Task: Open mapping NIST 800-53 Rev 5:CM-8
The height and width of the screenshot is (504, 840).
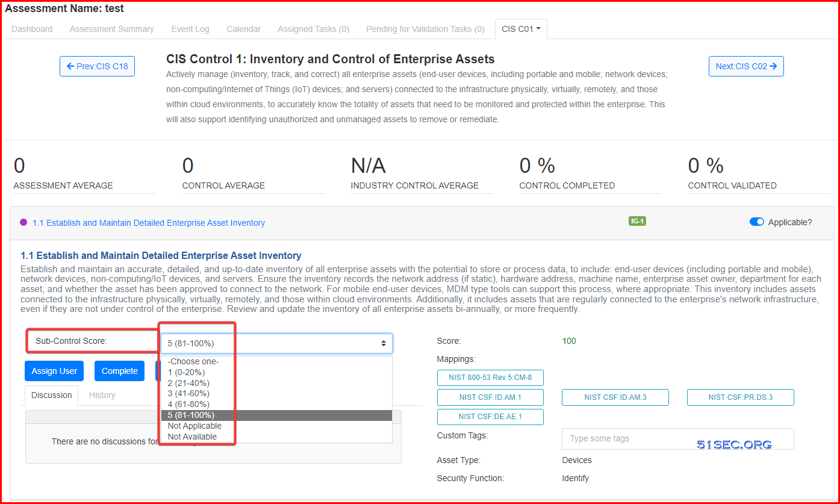Action: pyautogui.click(x=490, y=378)
